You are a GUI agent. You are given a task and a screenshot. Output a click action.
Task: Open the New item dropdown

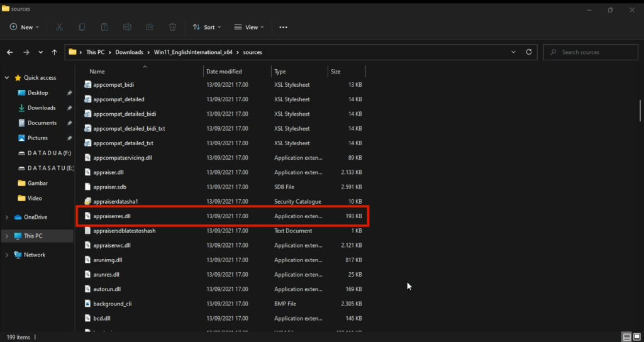click(25, 27)
